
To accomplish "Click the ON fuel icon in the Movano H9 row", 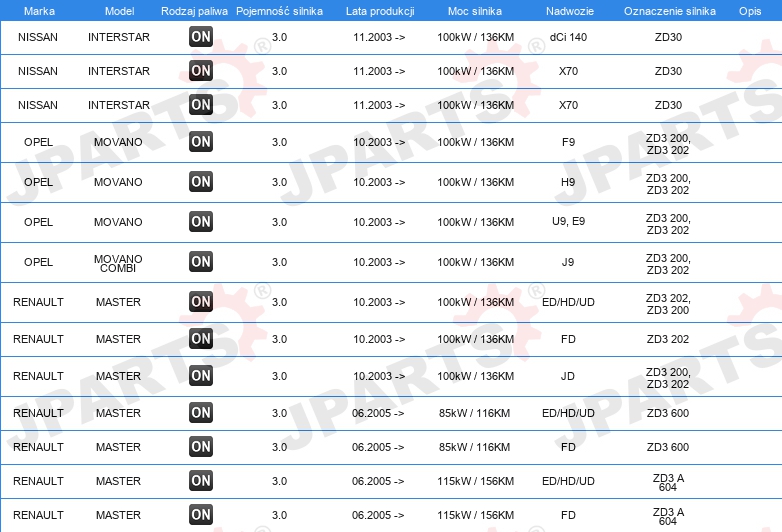I will click(x=201, y=181).
